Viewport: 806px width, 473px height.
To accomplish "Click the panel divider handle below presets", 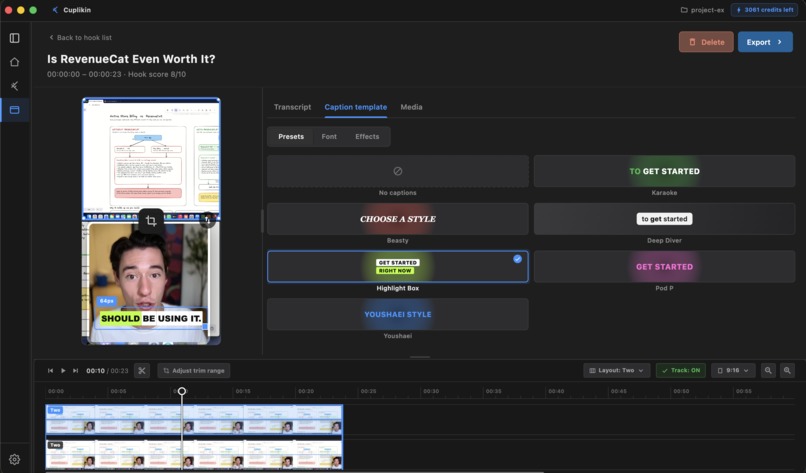I will (x=420, y=357).
